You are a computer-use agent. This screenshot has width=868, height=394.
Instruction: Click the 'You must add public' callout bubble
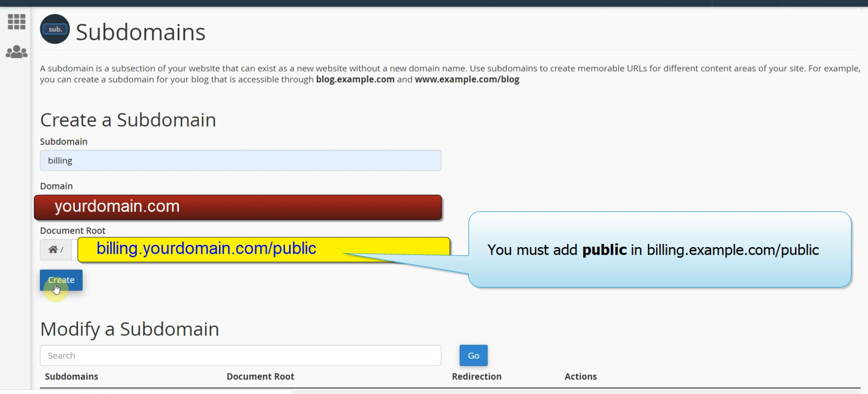pyautogui.click(x=659, y=250)
